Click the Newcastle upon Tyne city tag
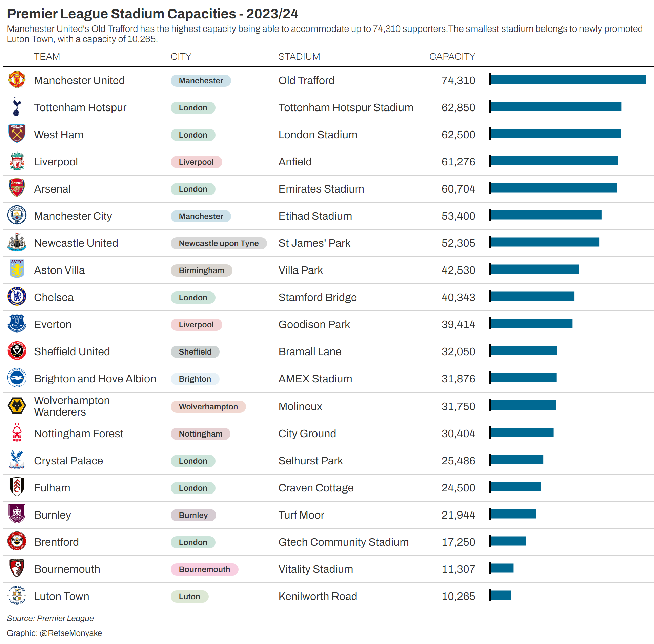Screen dimensions: 654x644 click(219, 243)
